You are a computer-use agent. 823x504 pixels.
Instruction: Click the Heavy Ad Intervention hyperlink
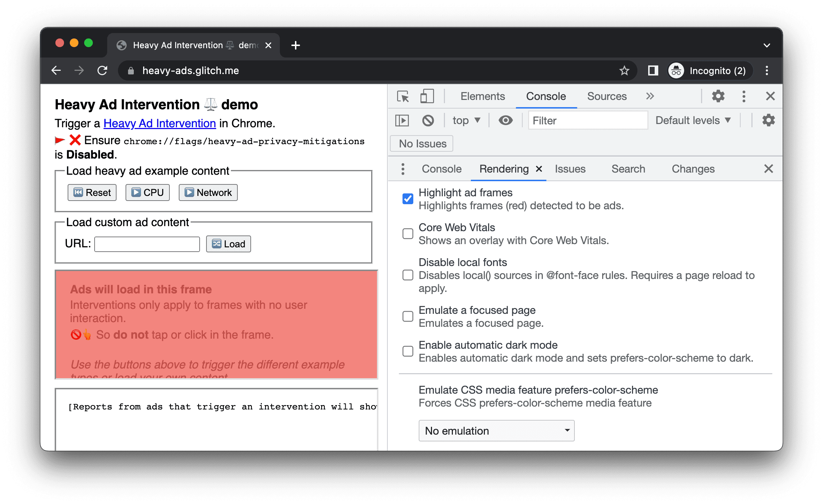(x=159, y=123)
